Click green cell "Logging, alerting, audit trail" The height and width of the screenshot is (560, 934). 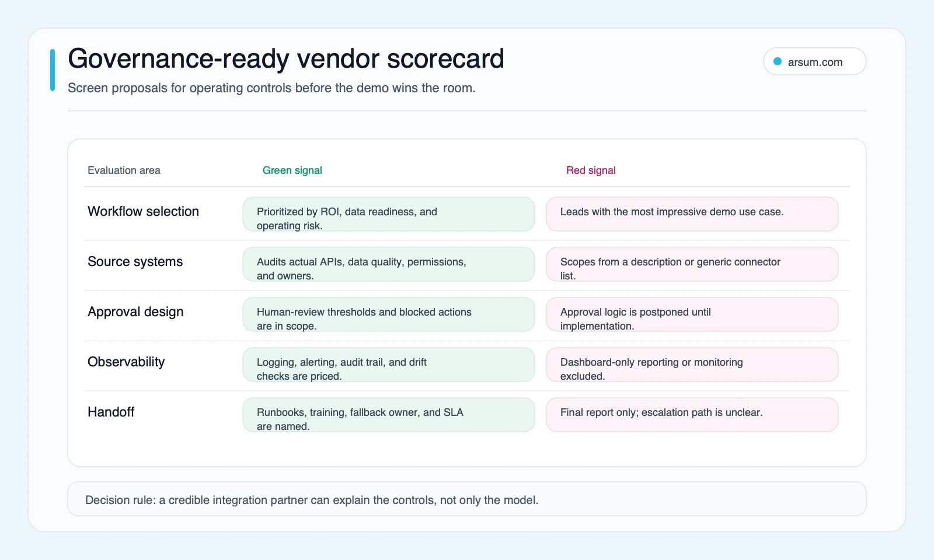[x=389, y=365]
